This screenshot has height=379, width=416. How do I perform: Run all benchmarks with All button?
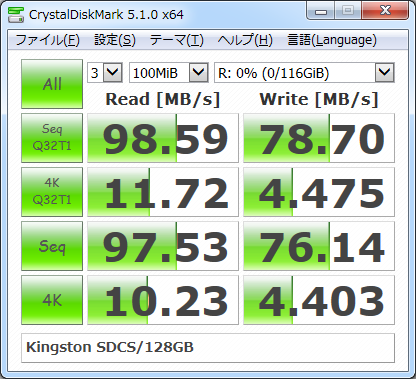(x=52, y=84)
